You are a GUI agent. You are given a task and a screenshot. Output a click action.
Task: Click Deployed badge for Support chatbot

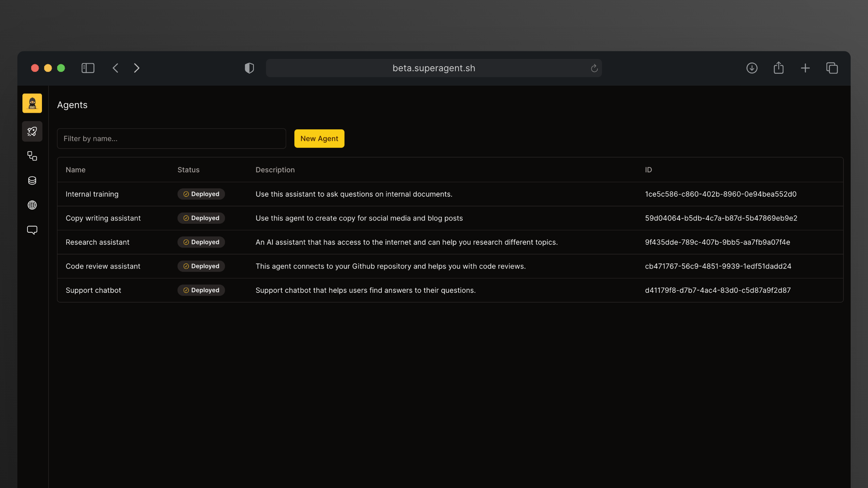click(x=201, y=290)
